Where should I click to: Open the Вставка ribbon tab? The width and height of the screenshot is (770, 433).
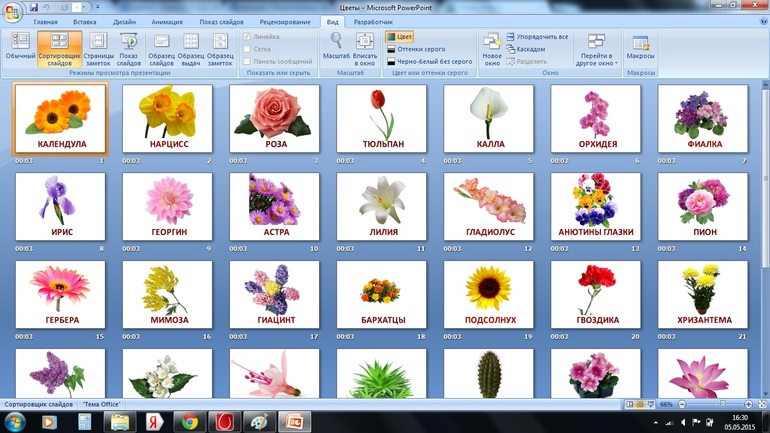85,21
